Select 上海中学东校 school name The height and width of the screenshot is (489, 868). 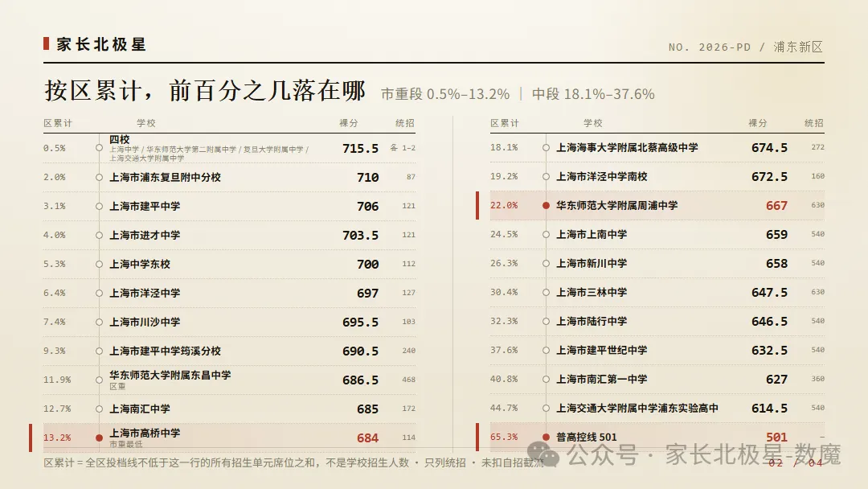[x=140, y=264]
